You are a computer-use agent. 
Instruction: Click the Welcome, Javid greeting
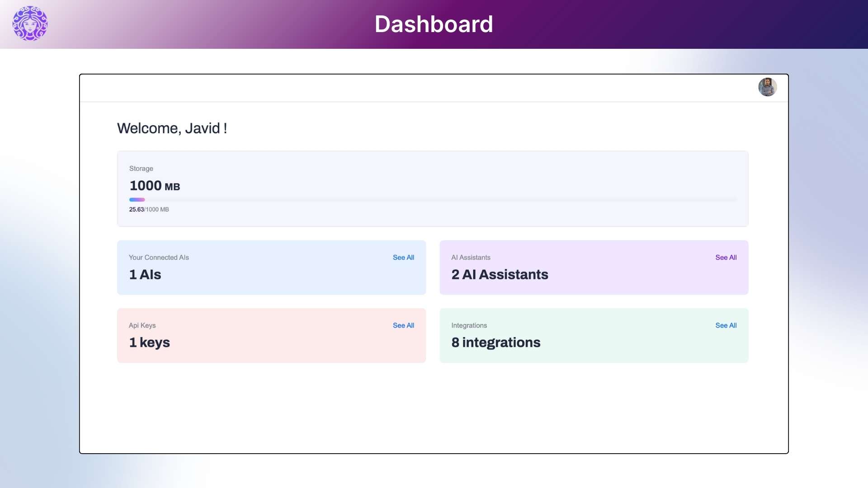[x=172, y=128]
